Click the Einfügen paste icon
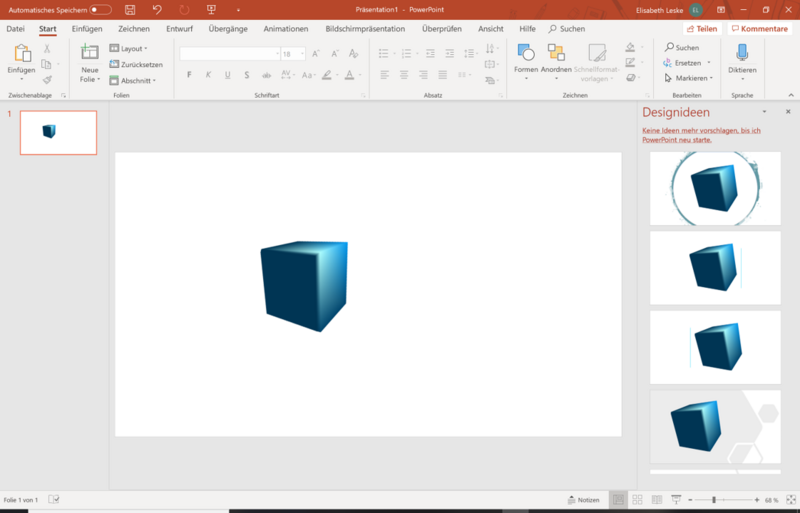The height and width of the screenshot is (513, 800). (21, 54)
